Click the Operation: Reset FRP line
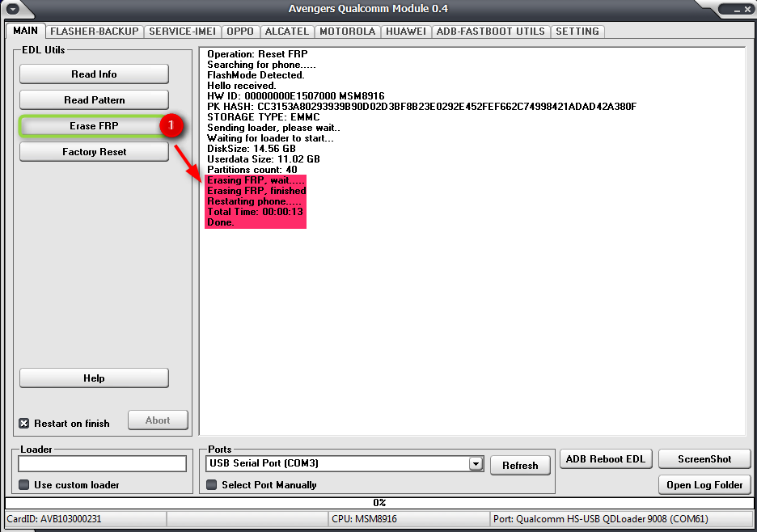 [257, 53]
